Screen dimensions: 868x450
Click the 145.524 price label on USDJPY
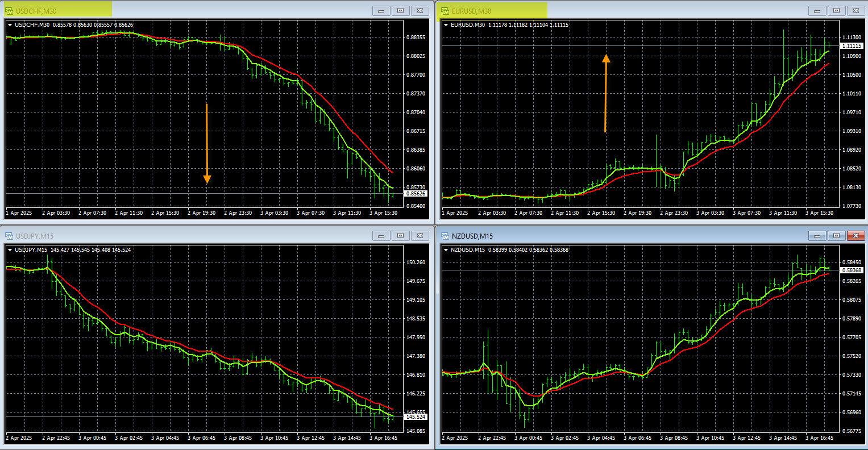[x=416, y=417]
